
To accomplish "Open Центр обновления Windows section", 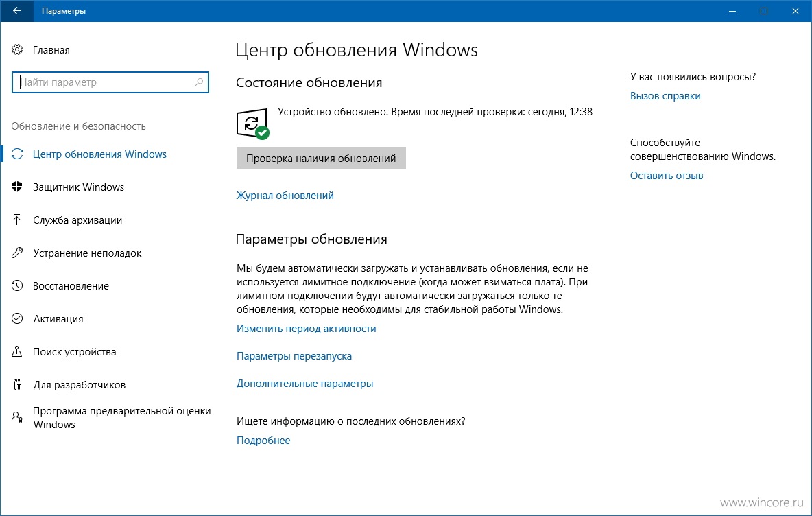I will pos(99,154).
